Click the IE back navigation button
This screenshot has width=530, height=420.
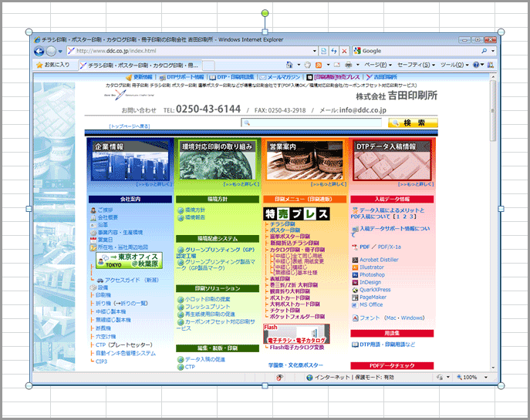point(39,52)
